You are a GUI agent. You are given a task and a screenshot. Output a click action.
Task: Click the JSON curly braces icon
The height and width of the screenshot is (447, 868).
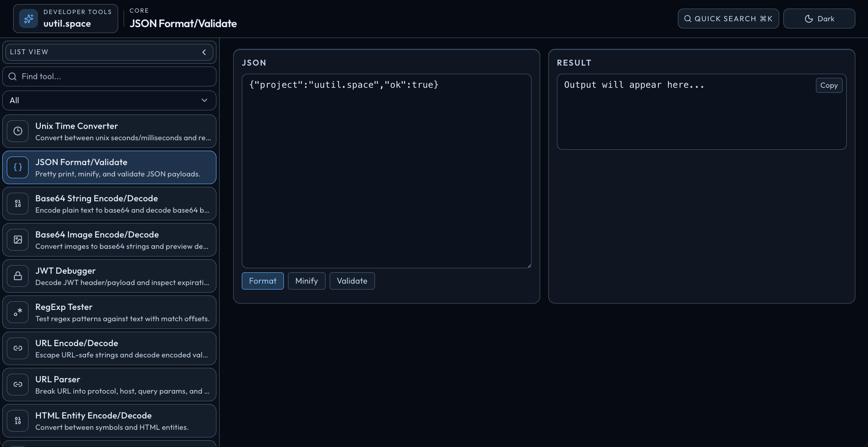[18, 167]
